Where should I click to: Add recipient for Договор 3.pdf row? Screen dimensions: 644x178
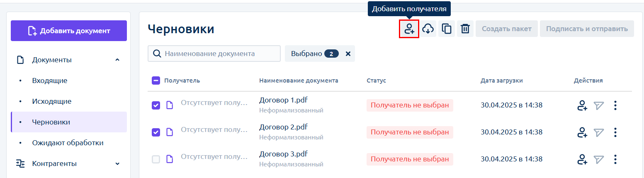click(582, 159)
